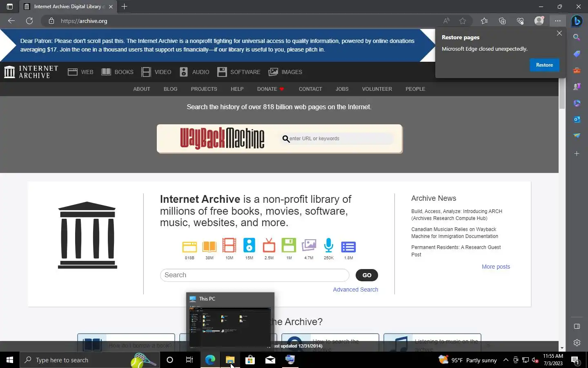Open the JOBS menu item
Screen dimensions: 588x368
coord(342,89)
